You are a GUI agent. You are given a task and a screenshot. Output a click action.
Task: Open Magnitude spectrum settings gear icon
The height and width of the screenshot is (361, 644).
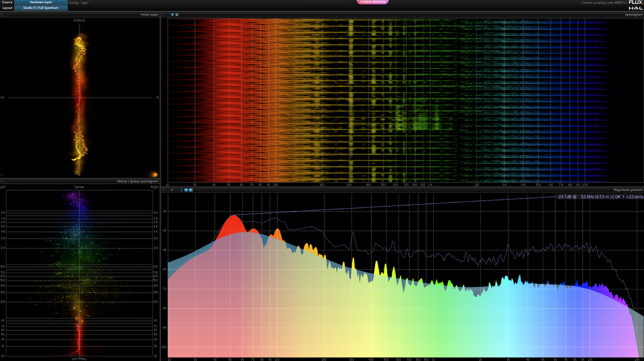(x=163, y=190)
